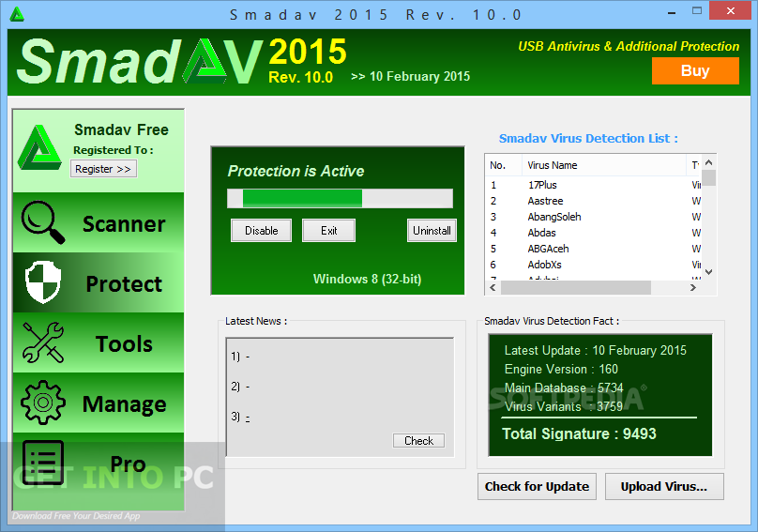Click Check for Update button
This screenshot has height=532, width=758.
pos(538,487)
